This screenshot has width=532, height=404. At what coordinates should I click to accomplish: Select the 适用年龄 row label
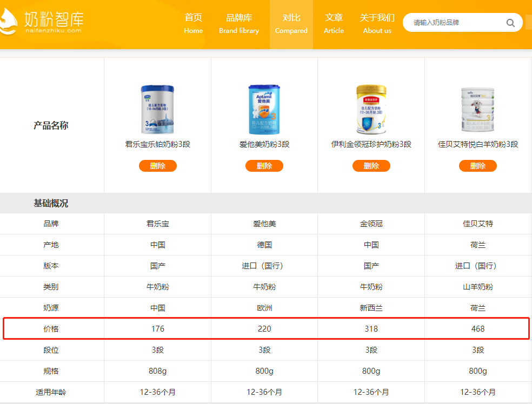[51, 392]
